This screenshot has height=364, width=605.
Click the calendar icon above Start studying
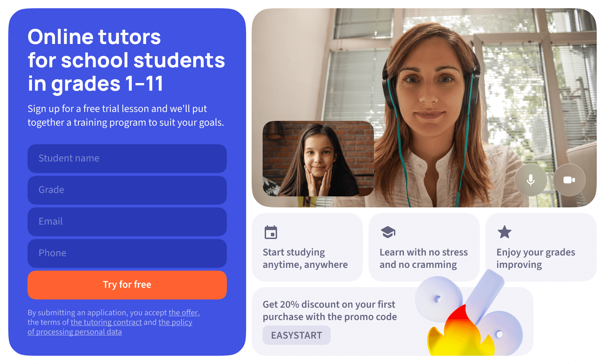point(271,232)
